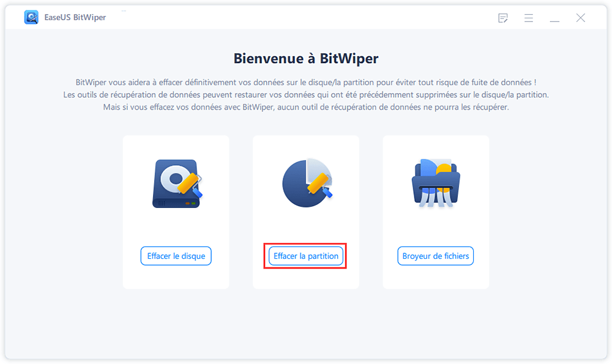Click the highlighted Effacer la partition button
Viewport: 612px width, 364px height.
(305, 256)
